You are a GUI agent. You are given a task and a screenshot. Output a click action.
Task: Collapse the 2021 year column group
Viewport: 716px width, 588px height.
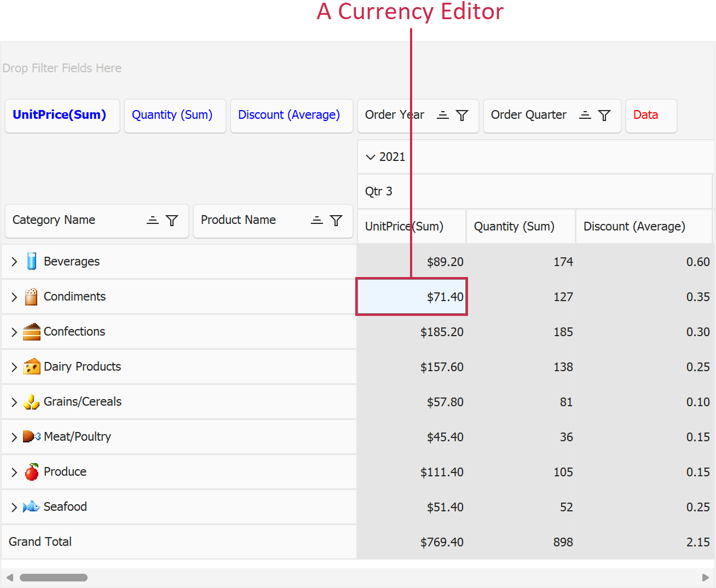click(x=371, y=157)
